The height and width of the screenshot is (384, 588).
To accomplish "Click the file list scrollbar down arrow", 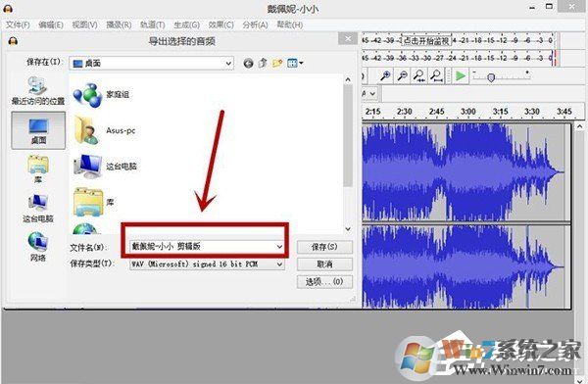I will (x=348, y=229).
